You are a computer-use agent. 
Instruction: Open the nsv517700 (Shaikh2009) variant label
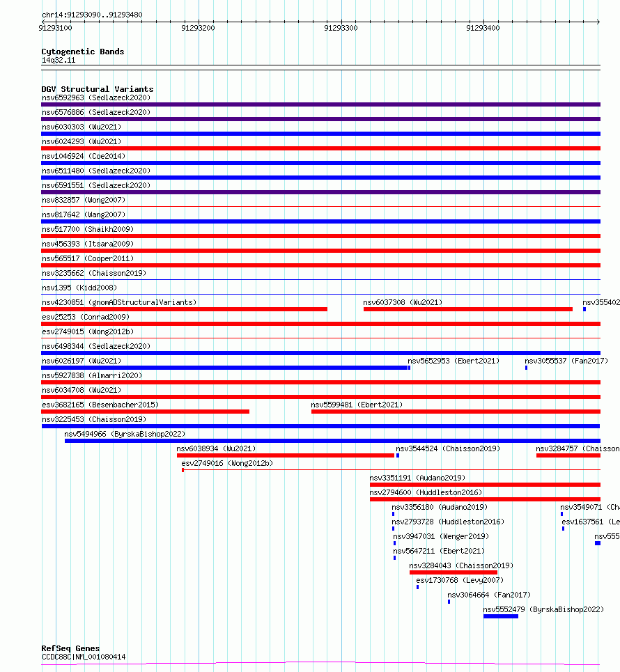[88, 229]
